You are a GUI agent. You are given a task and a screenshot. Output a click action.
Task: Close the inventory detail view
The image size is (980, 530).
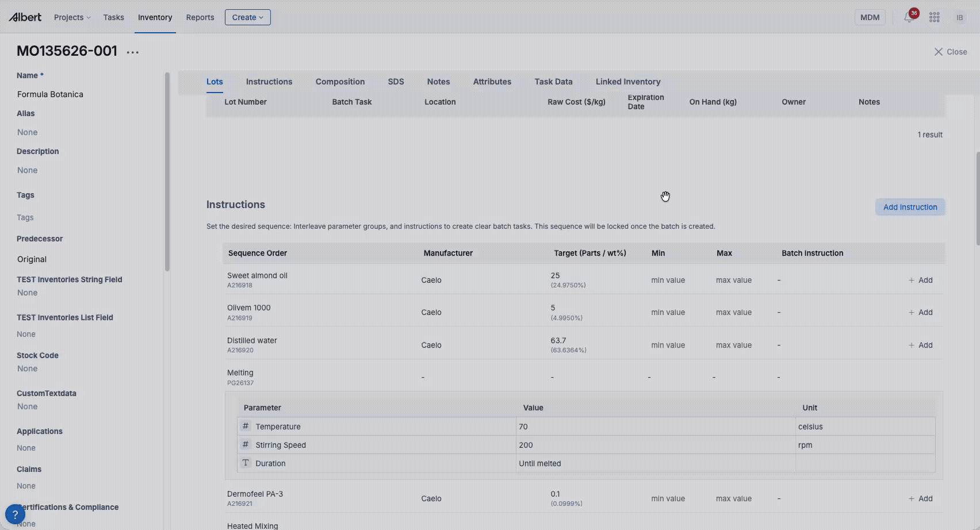pyautogui.click(x=950, y=52)
